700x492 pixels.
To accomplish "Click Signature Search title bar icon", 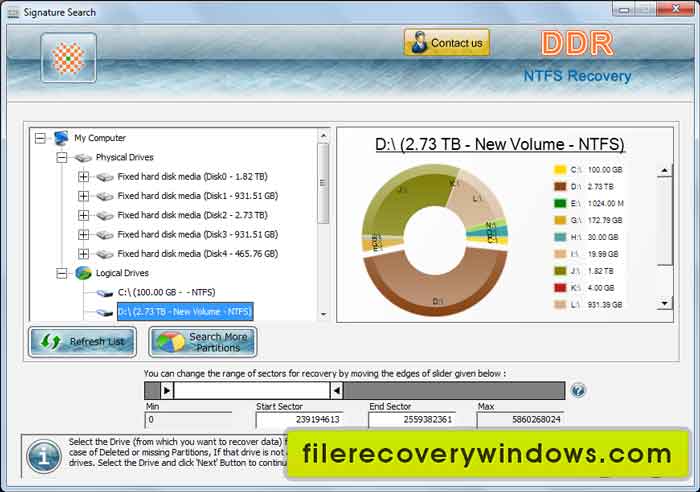I will [13, 13].
